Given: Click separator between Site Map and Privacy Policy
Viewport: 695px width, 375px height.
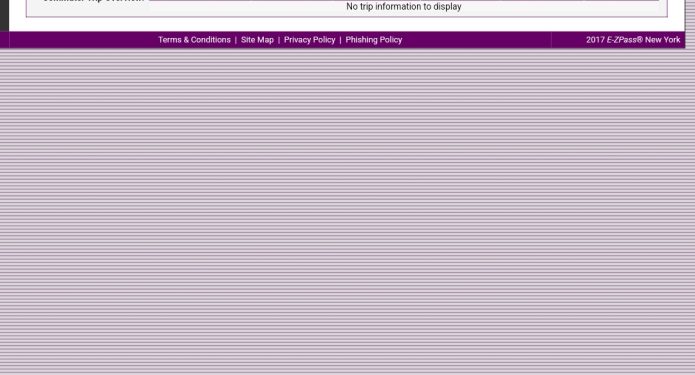Looking at the screenshot, I should coord(279,40).
